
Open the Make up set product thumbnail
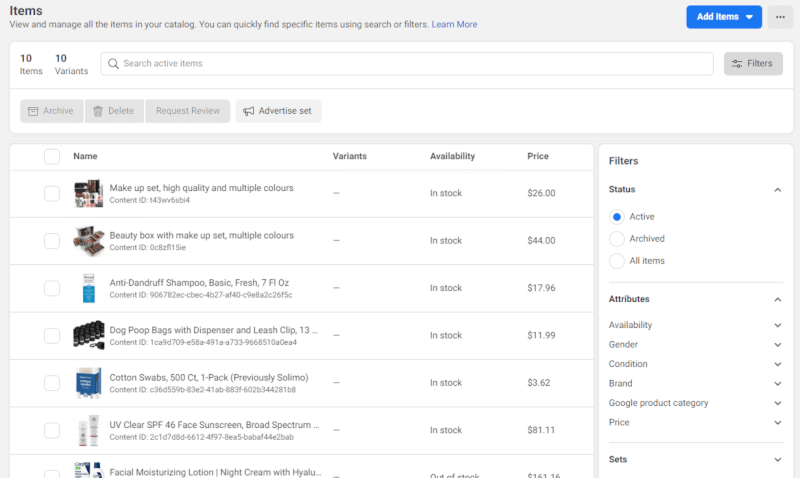point(89,193)
